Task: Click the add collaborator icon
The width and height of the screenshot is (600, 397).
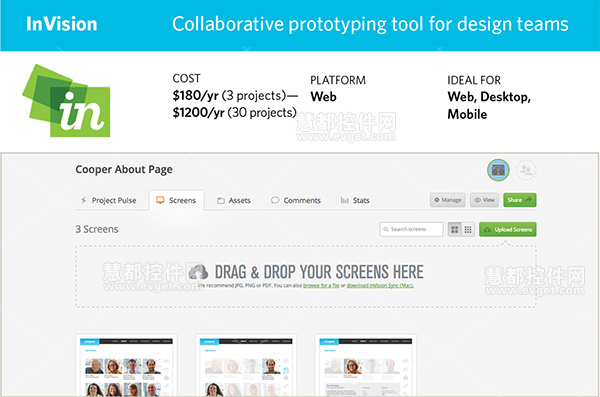Action: click(x=526, y=170)
